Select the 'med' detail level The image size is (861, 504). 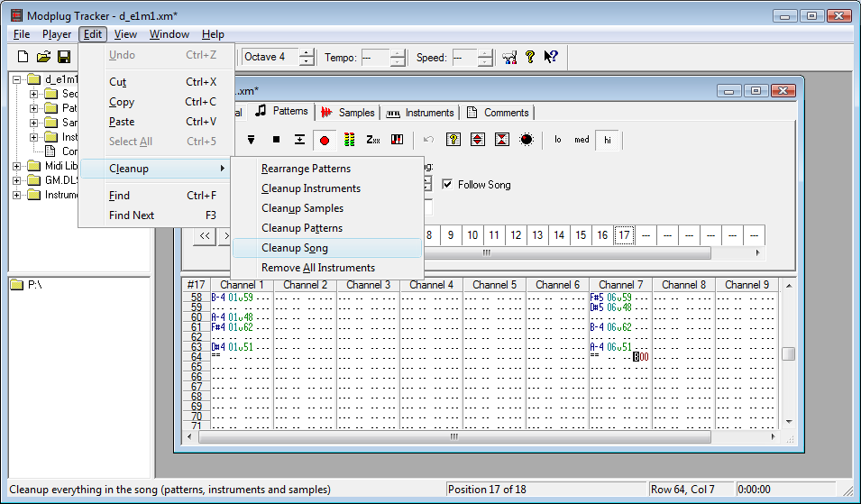click(x=582, y=140)
